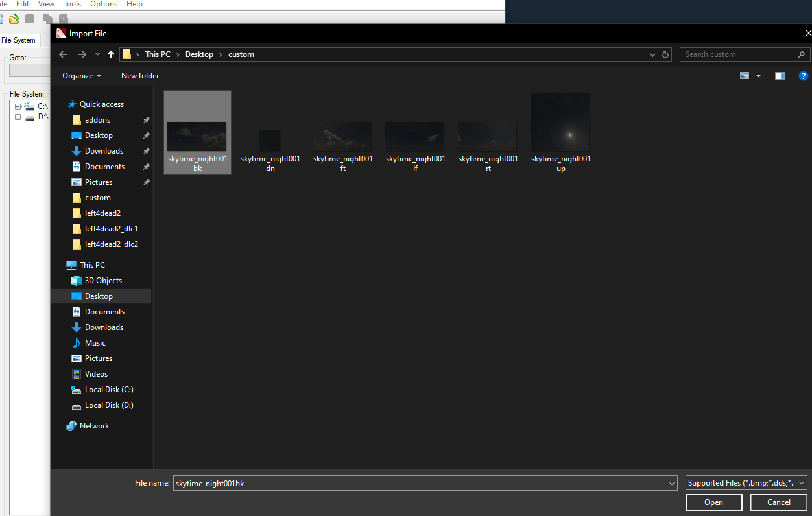This screenshot has width=812, height=516.
Task: Open the Supported Files type dropdown
Action: (746, 483)
